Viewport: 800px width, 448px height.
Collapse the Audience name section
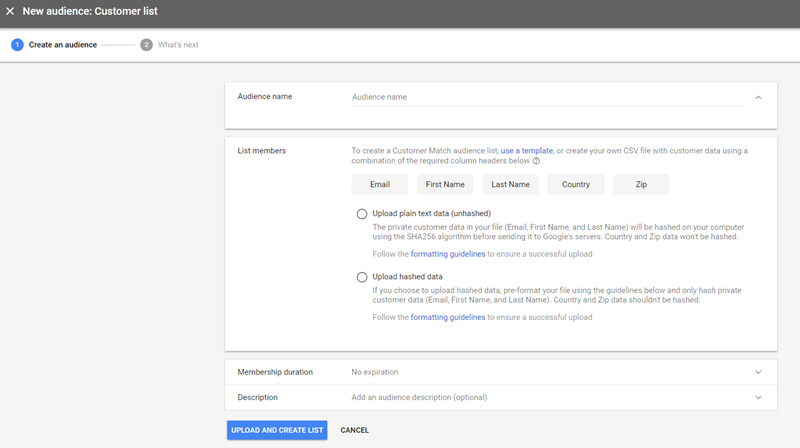tap(758, 97)
